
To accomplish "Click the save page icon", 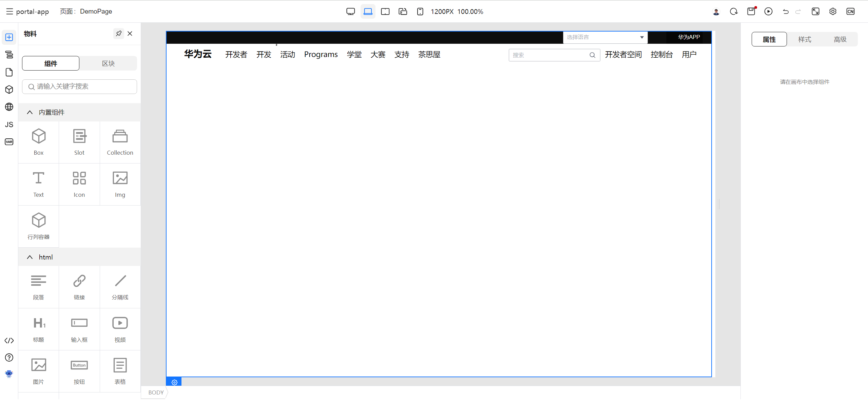I will point(751,12).
